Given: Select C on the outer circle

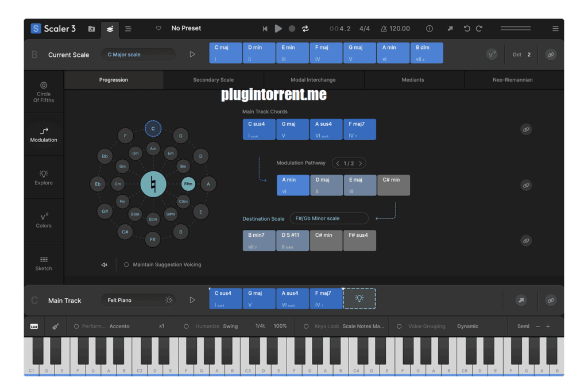Looking at the screenshot, I should pos(153,128).
